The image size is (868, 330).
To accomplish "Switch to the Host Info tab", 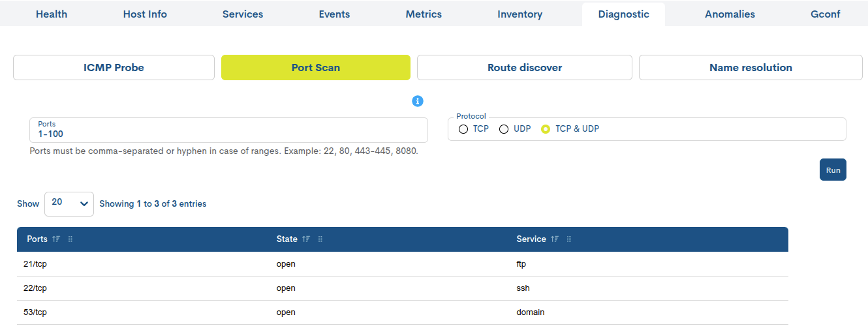I will [145, 14].
